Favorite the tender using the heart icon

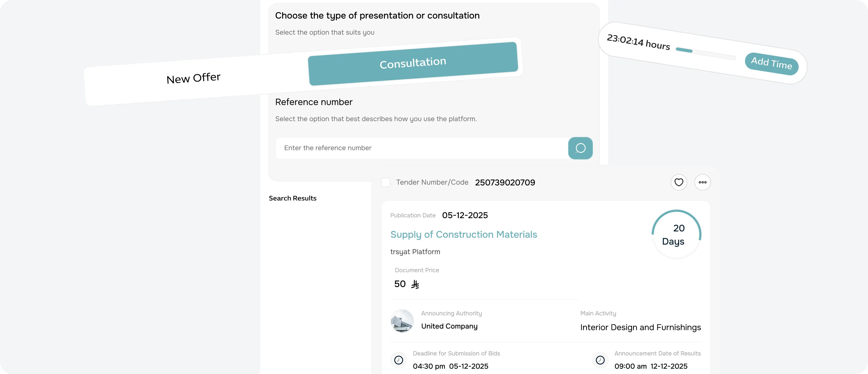coord(679,182)
